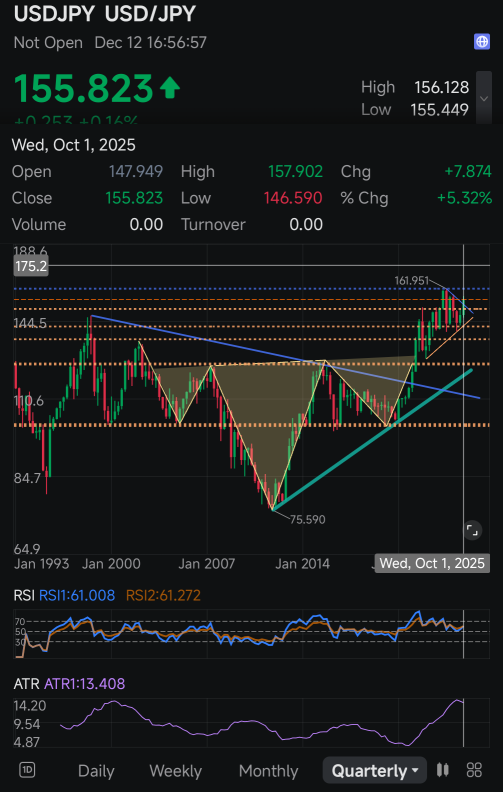503x792 pixels.
Task: Open the four-squares indicator grid icon
Action: [474, 770]
